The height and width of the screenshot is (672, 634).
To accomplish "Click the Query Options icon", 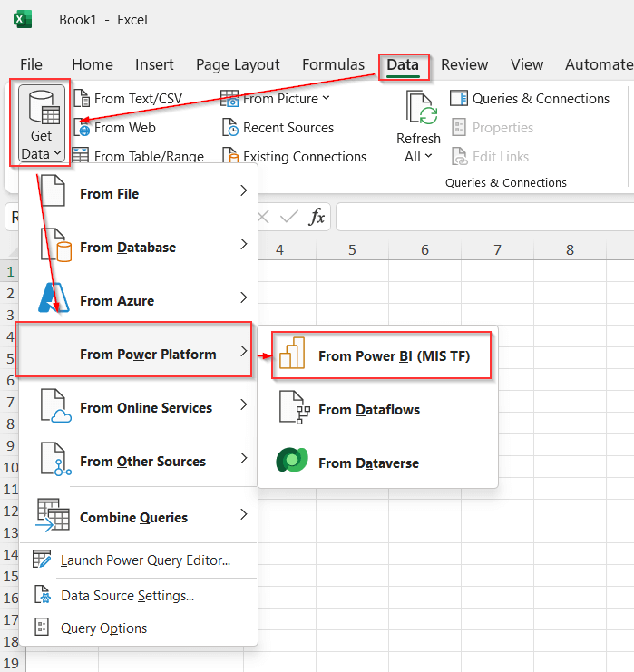I will pos(42,627).
